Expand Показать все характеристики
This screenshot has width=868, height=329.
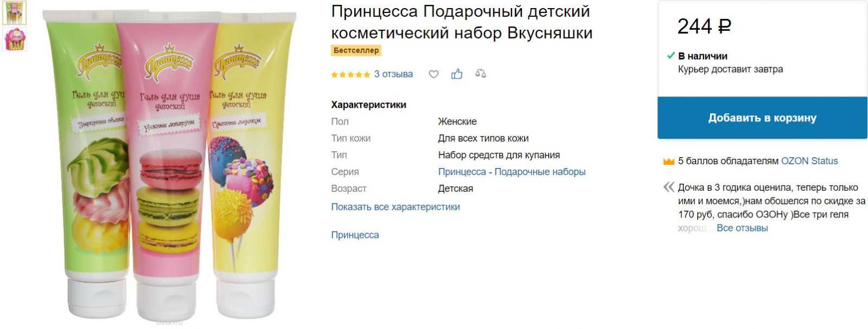pyautogui.click(x=395, y=207)
